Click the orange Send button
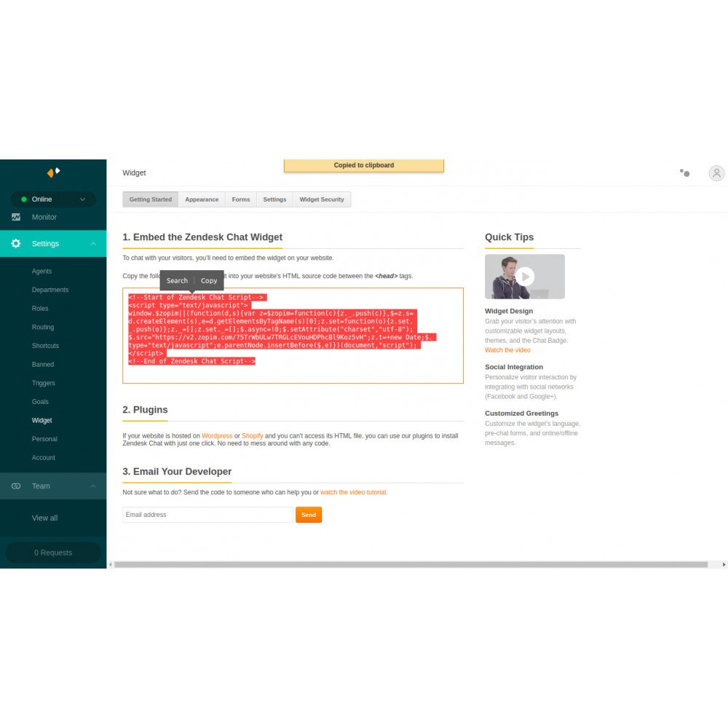The height and width of the screenshot is (728, 728). coord(308,515)
